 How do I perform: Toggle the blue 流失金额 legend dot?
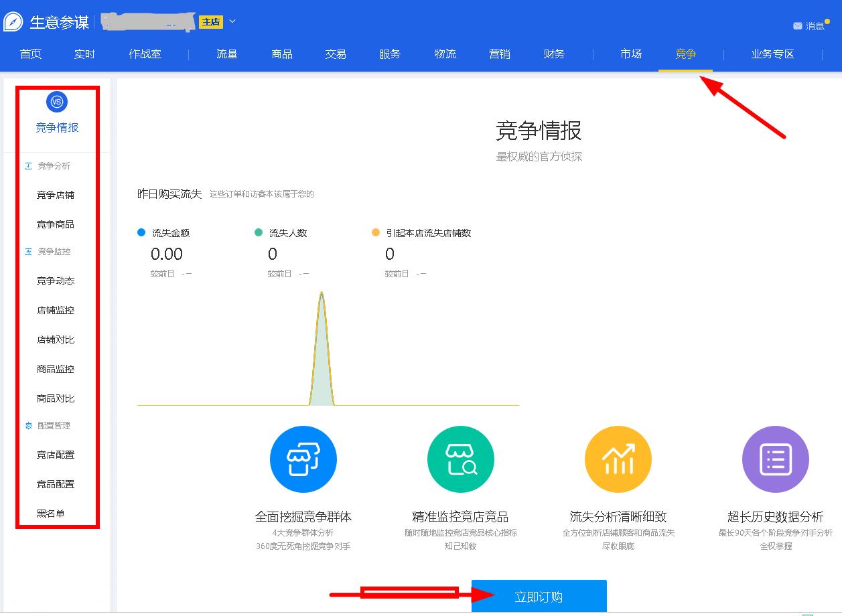coord(140,232)
